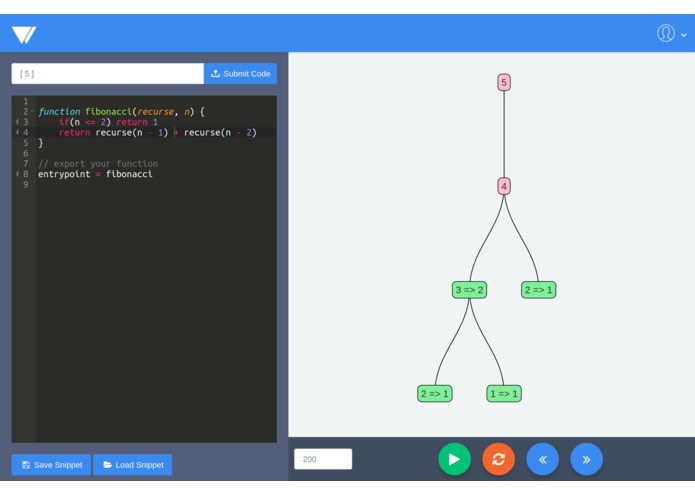Select the green node 2 => 1 under node 4
The image size is (695, 494).
click(539, 290)
